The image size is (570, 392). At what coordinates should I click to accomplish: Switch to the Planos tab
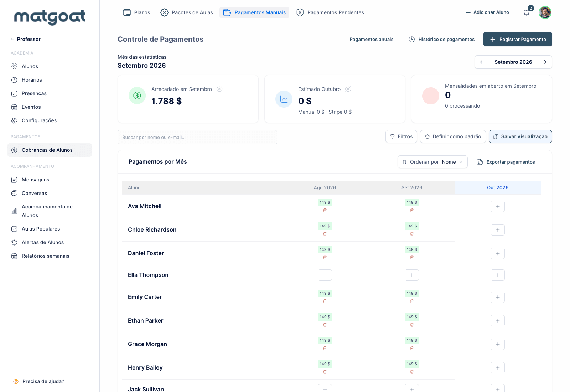(x=136, y=12)
